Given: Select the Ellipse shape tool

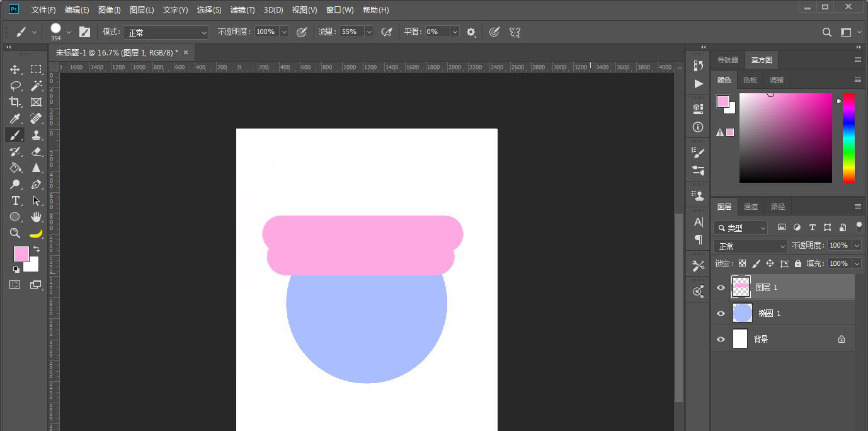Looking at the screenshot, I should [x=15, y=217].
